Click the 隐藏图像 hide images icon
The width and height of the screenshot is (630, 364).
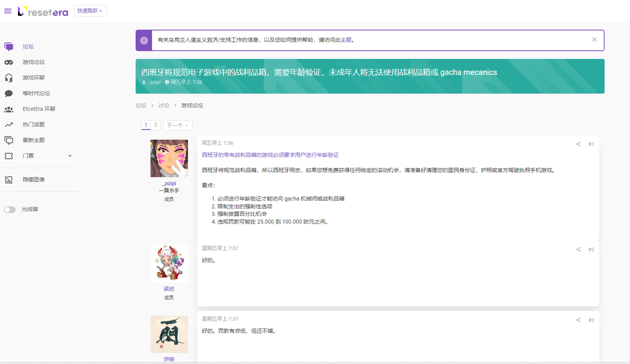pos(9,180)
